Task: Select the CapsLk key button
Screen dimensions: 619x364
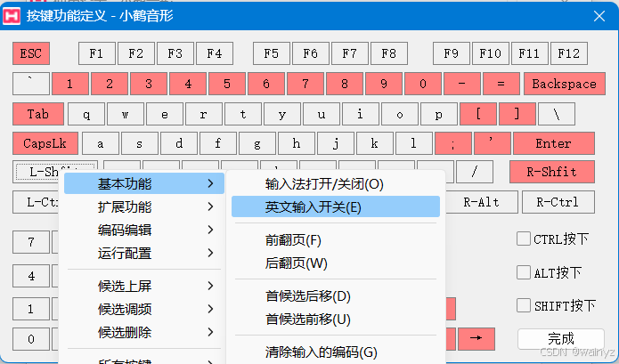Action: click(45, 143)
